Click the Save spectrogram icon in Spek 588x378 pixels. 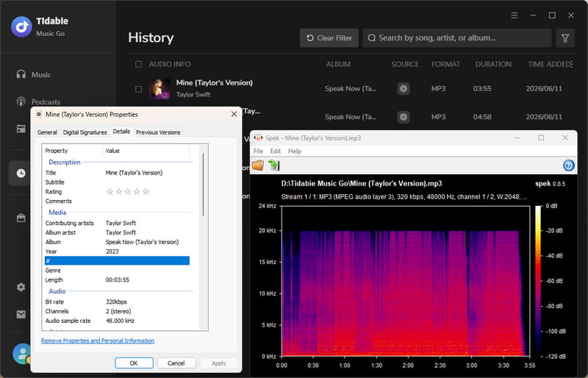[274, 165]
